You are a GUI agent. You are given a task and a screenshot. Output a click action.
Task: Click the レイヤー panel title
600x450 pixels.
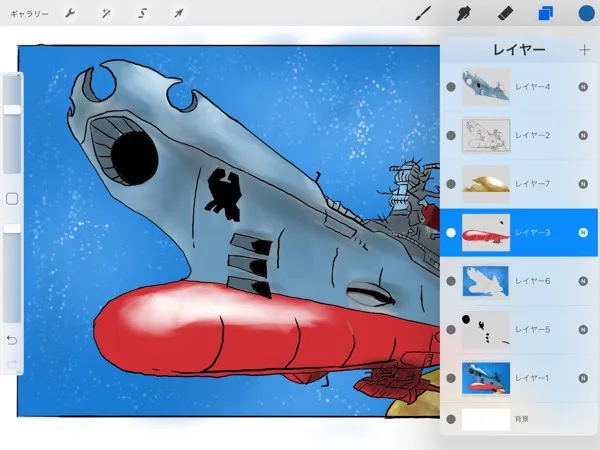pos(519,50)
